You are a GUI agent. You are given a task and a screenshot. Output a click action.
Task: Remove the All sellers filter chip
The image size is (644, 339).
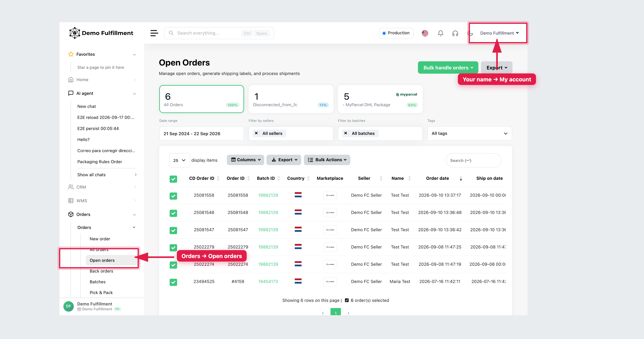click(x=256, y=133)
